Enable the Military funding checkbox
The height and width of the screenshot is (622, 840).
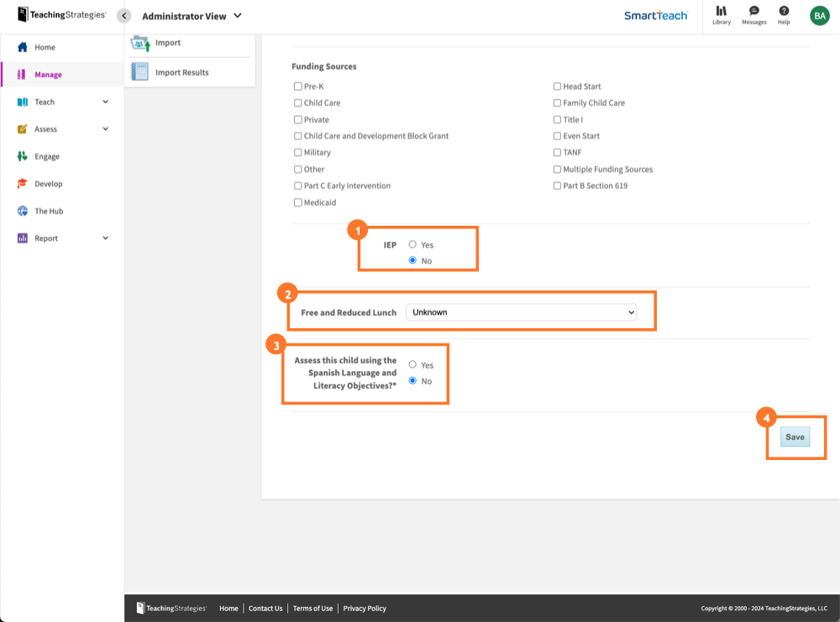[x=297, y=152]
